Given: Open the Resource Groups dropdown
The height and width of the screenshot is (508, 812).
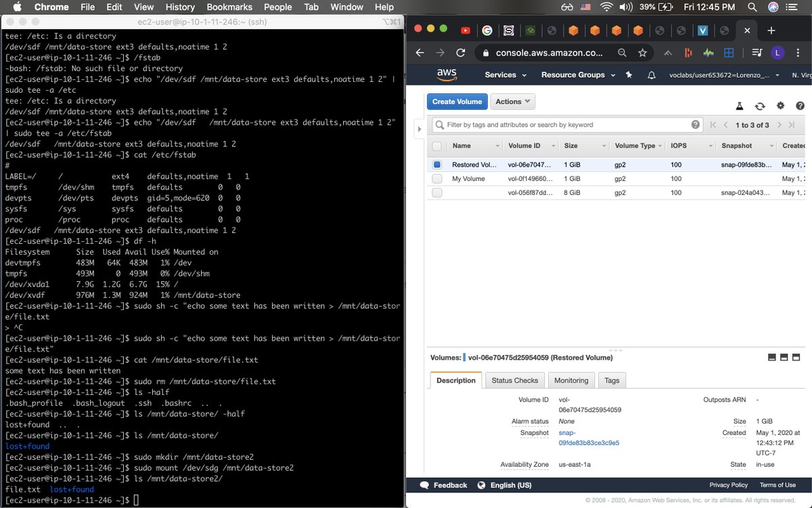Looking at the screenshot, I should pos(579,75).
